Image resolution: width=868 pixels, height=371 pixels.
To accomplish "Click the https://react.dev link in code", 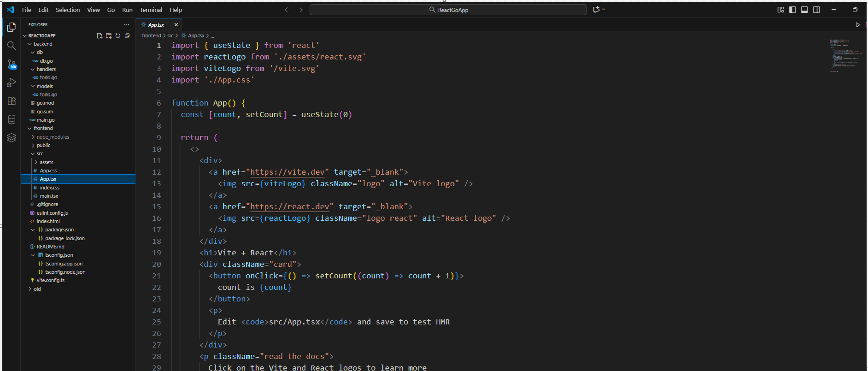I will [289, 206].
